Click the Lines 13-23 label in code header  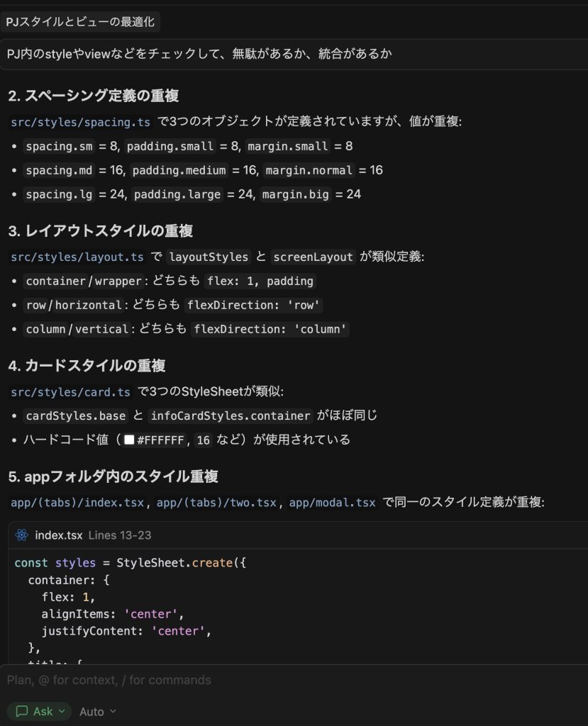119,535
